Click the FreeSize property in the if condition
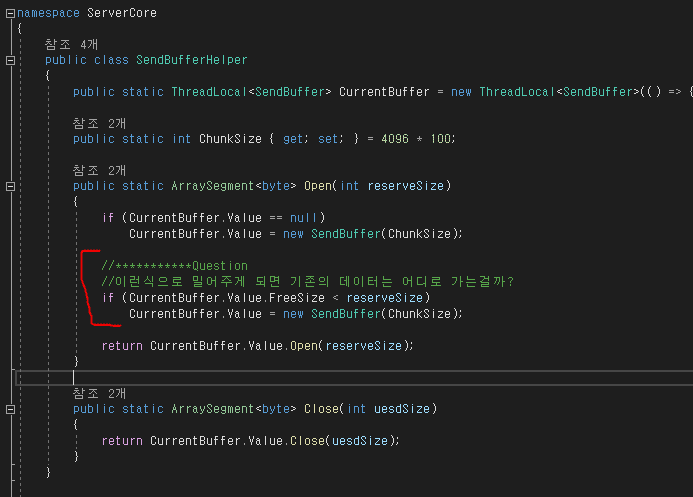Screen dimensions: 693x497 pos(297,298)
